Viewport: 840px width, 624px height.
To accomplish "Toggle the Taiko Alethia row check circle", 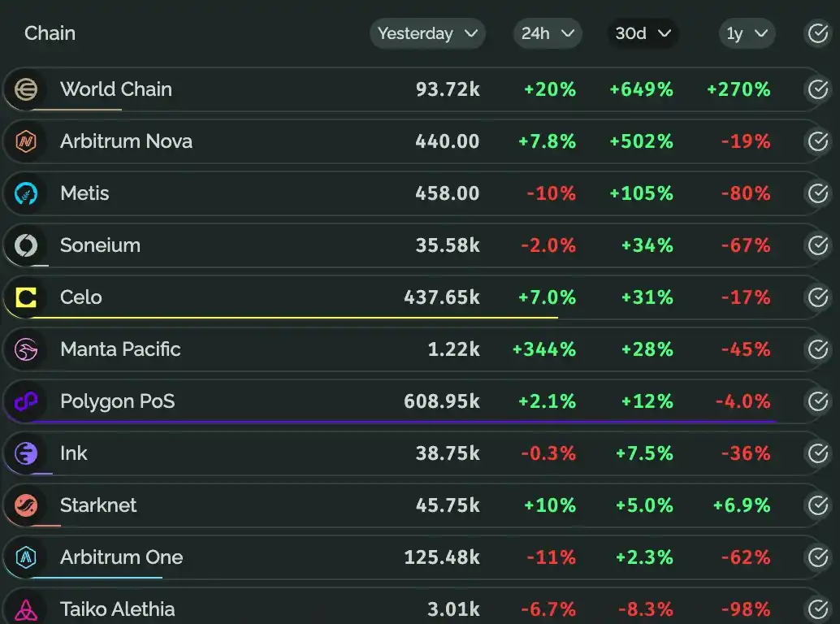I will click(x=818, y=609).
